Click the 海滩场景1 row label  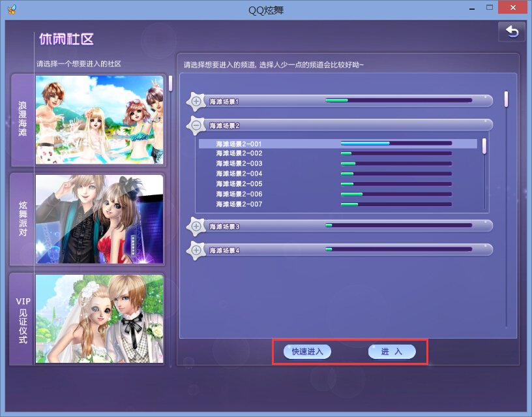click(x=224, y=102)
